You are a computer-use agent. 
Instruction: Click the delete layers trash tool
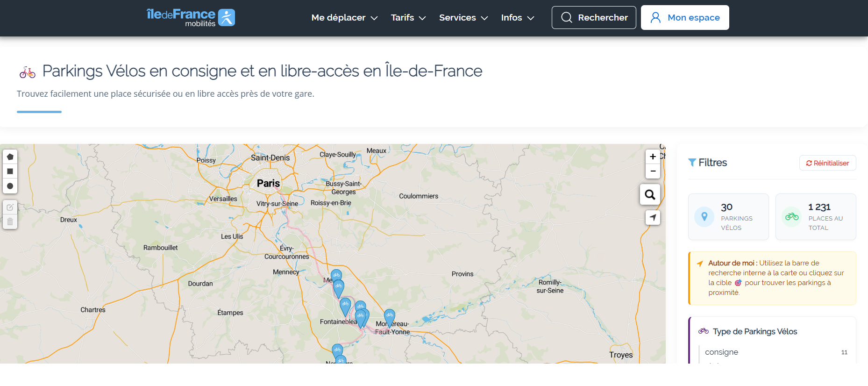10,222
